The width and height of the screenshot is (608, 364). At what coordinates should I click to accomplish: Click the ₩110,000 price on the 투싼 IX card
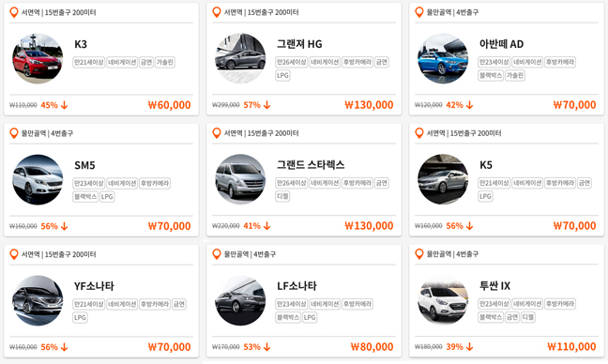pyautogui.click(x=571, y=347)
